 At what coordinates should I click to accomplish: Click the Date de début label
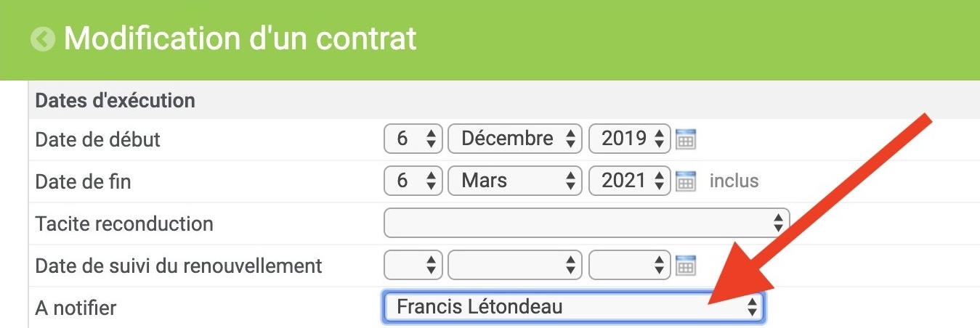point(97,139)
